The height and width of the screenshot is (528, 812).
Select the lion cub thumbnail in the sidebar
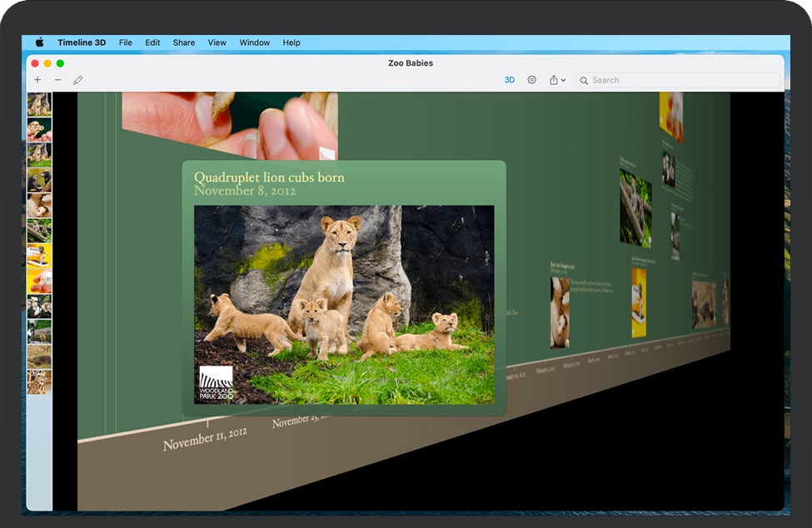pos(37,104)
